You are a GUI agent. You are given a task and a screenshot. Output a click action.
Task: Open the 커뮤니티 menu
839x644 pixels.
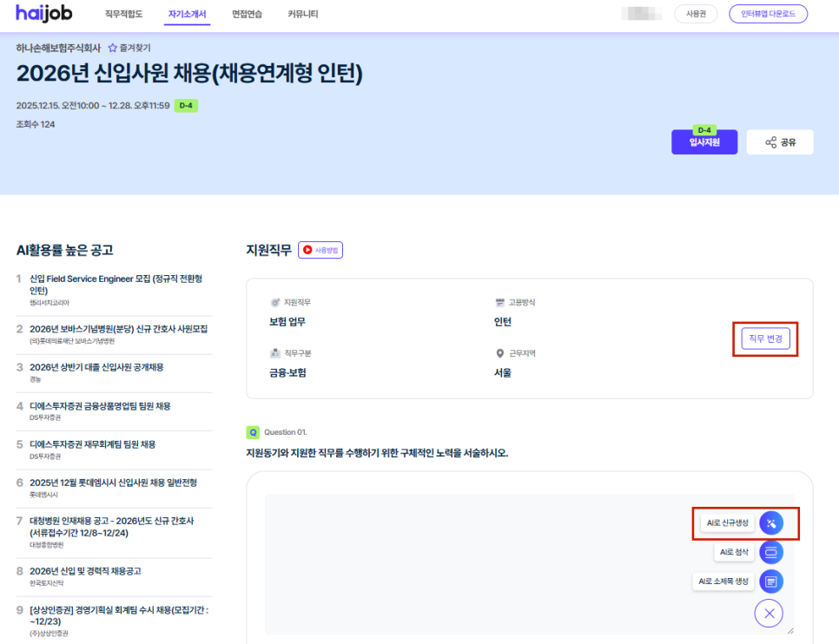coord(302,14)
